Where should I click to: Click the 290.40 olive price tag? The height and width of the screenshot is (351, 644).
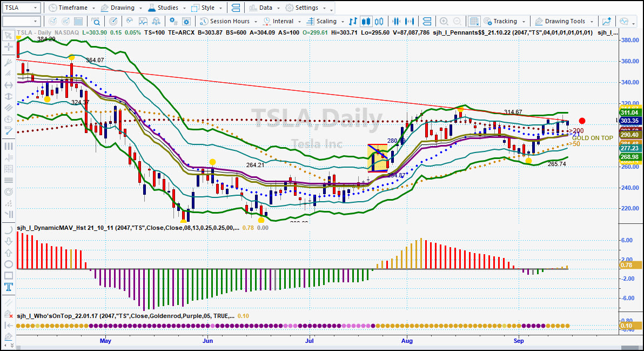tap(629, 135)
